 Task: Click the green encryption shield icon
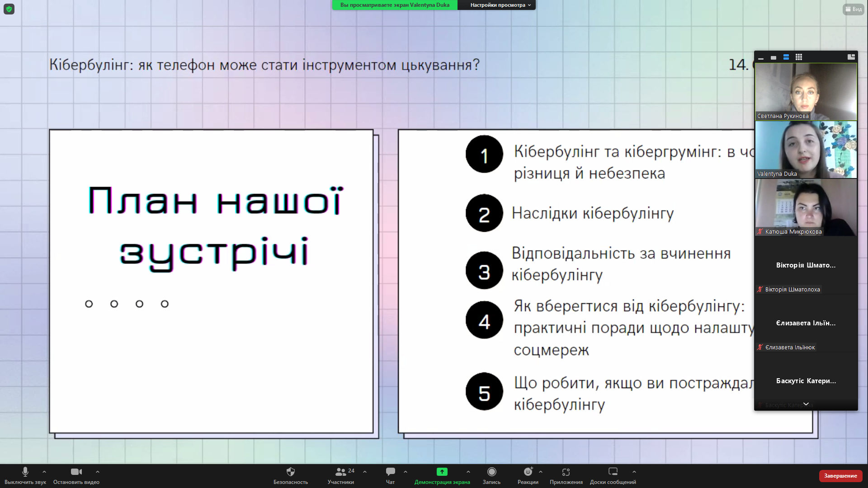9,9
